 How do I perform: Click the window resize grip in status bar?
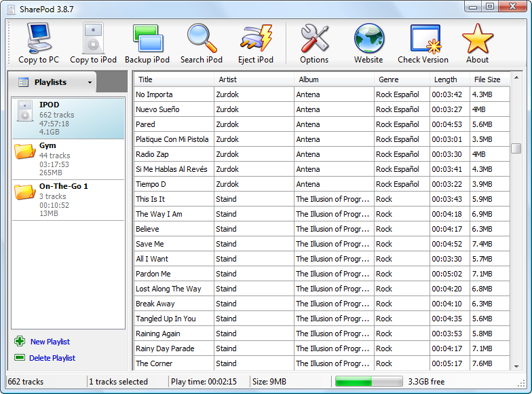[x=521, y=384]
